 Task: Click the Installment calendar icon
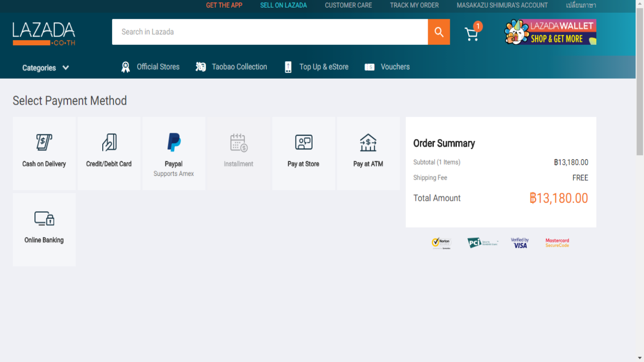click(x=239, y=142)
